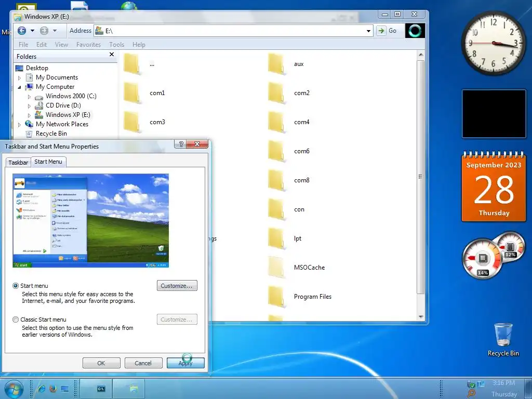
Task: Open the Back button history dropdown
Action: coord(32,31)
